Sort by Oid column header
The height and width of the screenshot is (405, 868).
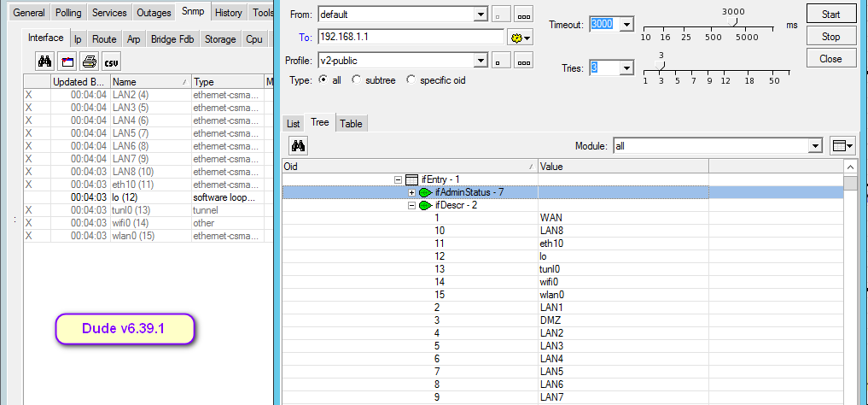pyautogui.click(x=410, y=166)
